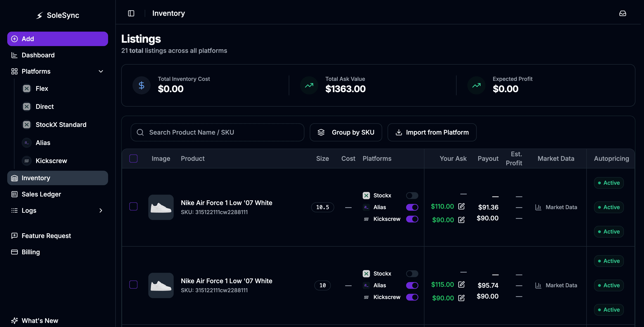Focus the Search Product Name / SKU field

coord(217,132)
